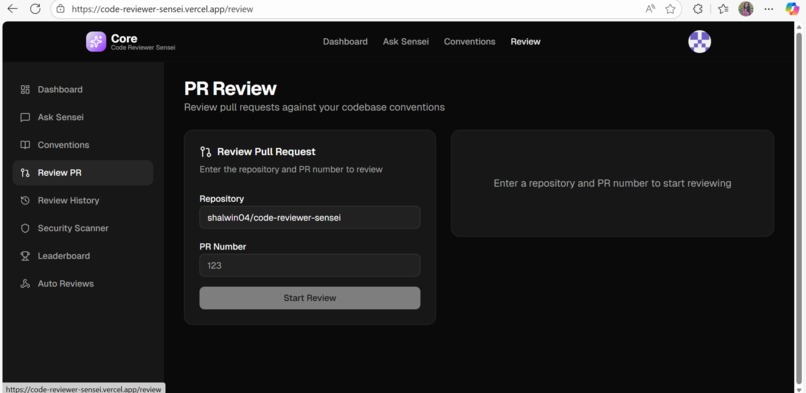Click the Ask Sensei chat bubble icon
The height and width of the screenshot is (393, 806).
point(25,117)
